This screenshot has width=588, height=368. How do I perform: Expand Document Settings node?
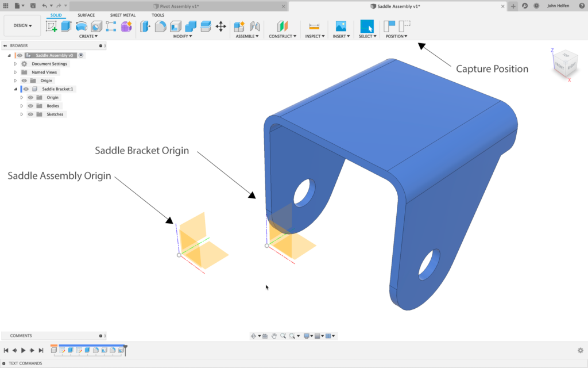point(16,64)
